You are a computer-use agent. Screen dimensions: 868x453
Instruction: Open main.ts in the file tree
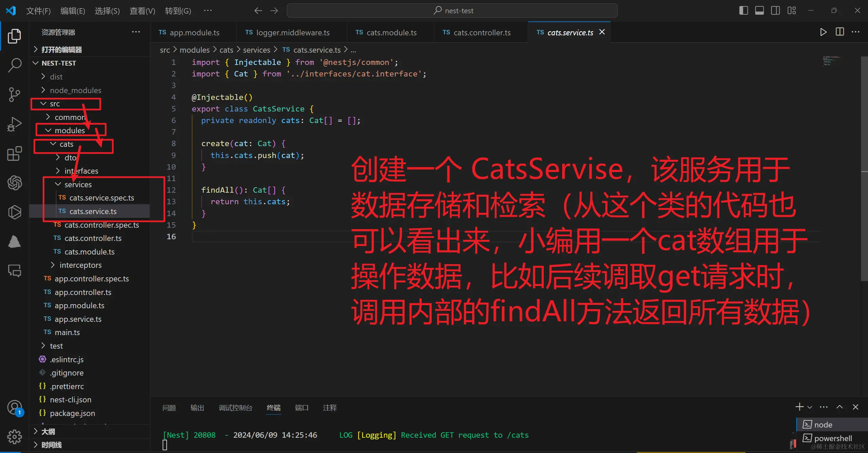coord(90,332)
